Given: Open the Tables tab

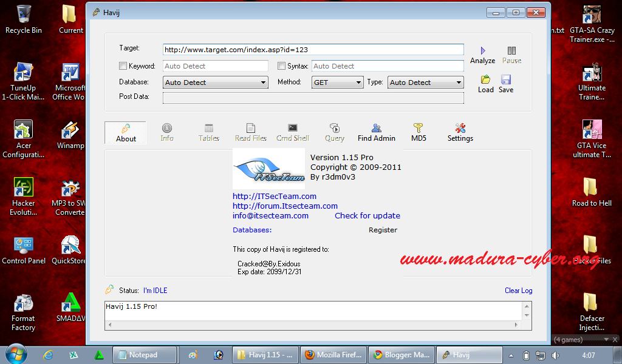Looking at the screenshot, I should [x=209, y=133].
